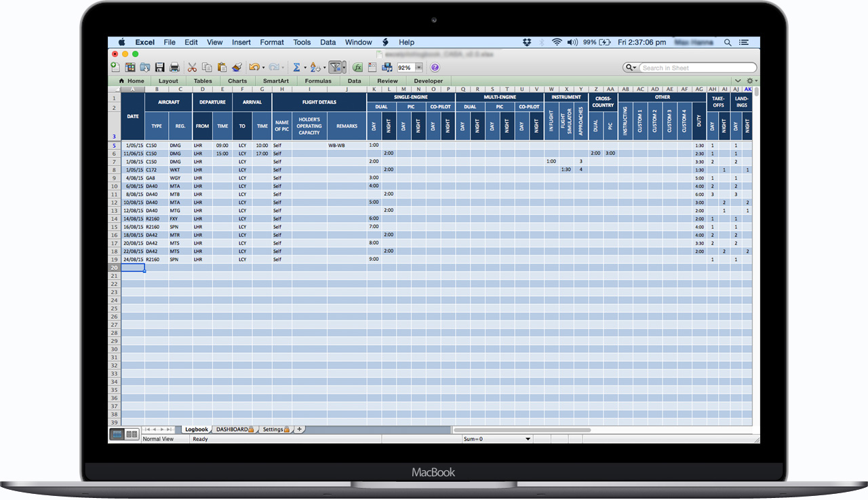Image resolution: width=868 pixels, height=500 pixels.
Task: Click the Dropbox icon in the menu bar
Action: point(527,42)
